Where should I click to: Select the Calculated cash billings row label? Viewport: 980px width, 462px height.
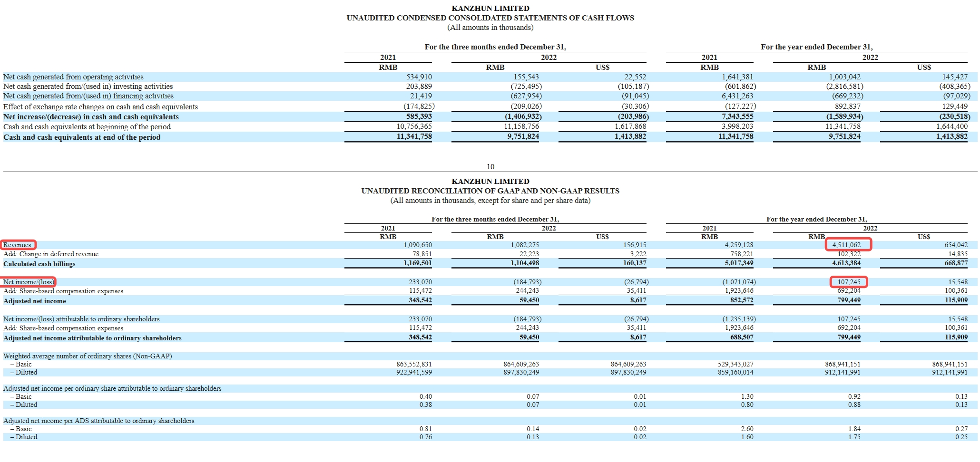coord(39,264)
